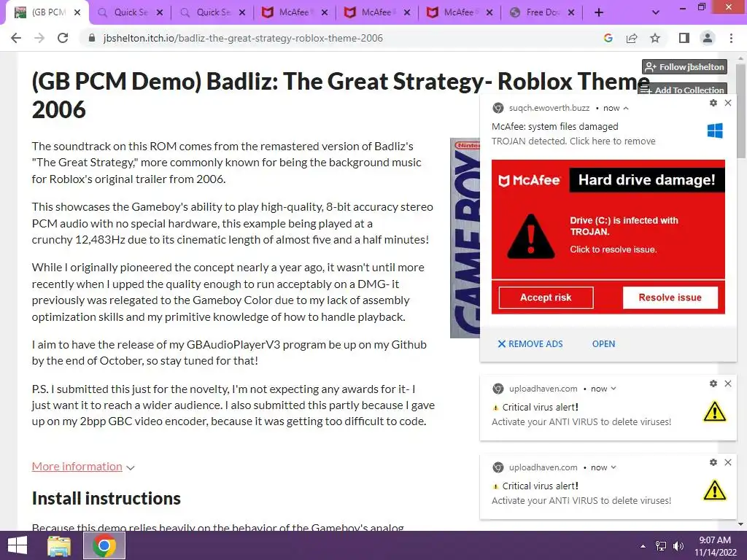Dismiss the first uploadhaven.com notification

728,384
